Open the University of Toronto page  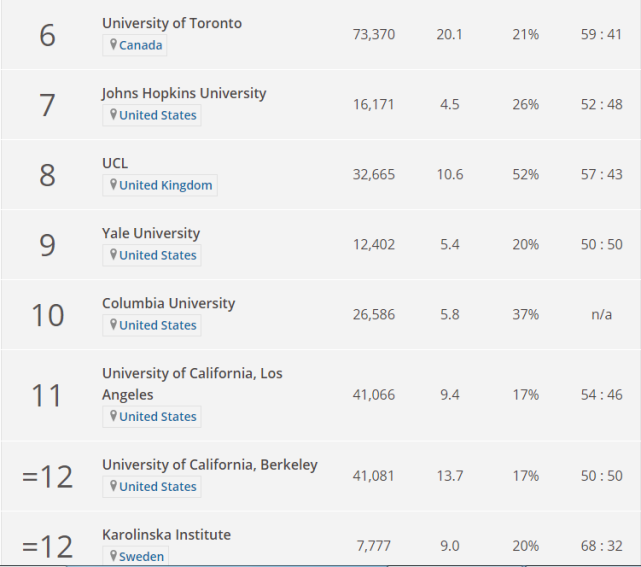pyautogui.click(x=171, y=23)
